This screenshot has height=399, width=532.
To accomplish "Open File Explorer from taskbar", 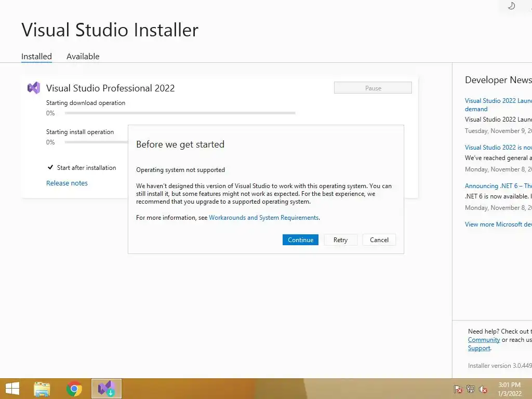I will click(x=42, y=389).
